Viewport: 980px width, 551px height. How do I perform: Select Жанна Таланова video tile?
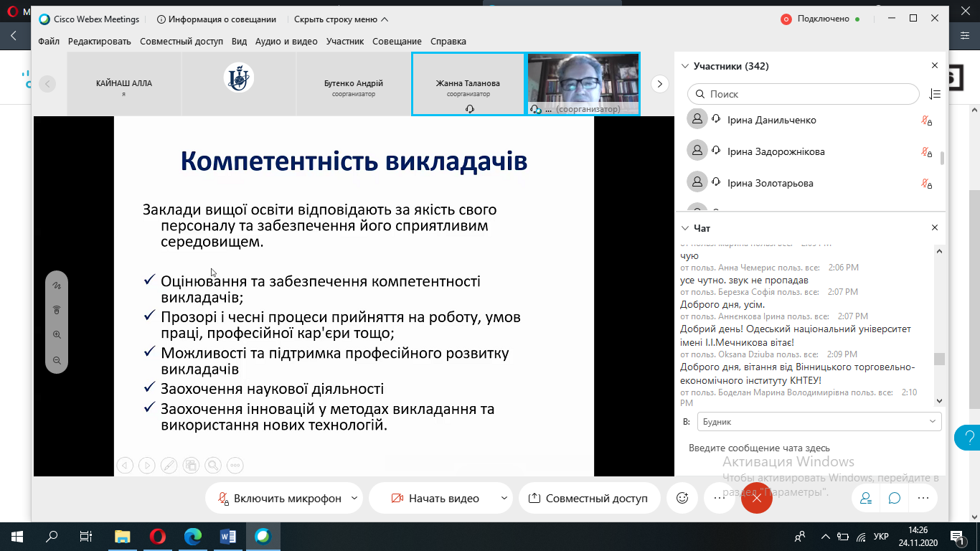point(468,84)
